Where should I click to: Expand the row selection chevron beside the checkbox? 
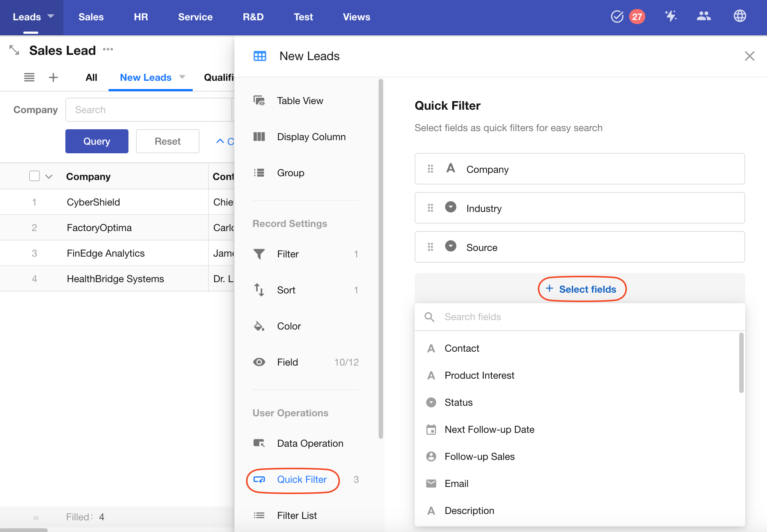tap(49, 177)
